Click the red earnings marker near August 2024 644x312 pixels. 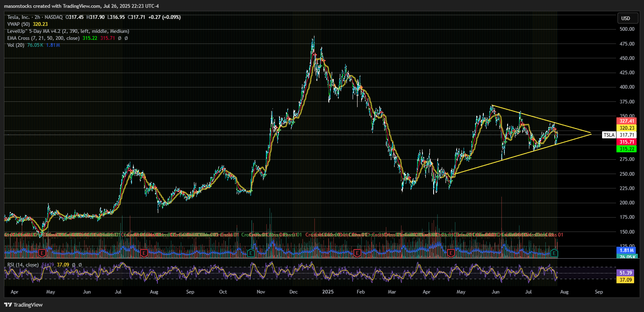pos(143,252)
